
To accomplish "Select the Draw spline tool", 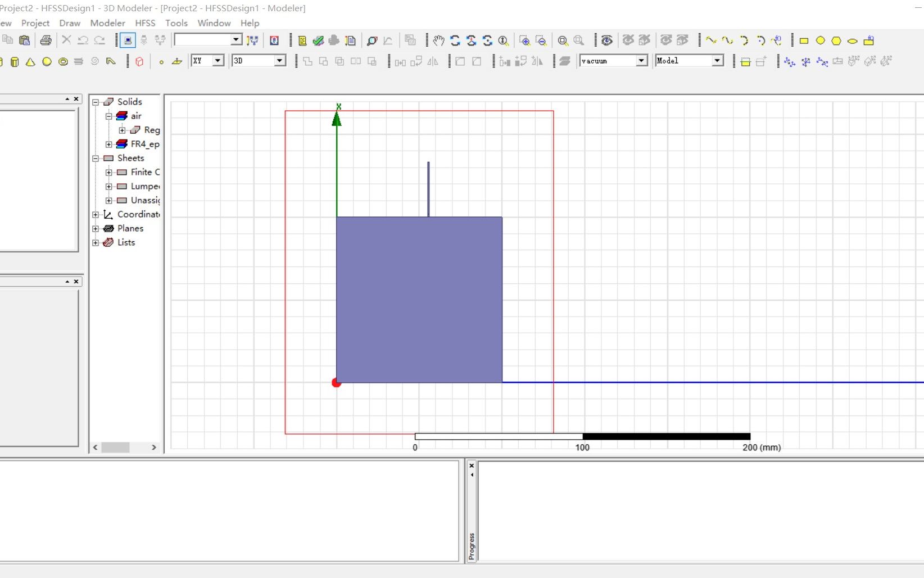I will pos(727,40).
